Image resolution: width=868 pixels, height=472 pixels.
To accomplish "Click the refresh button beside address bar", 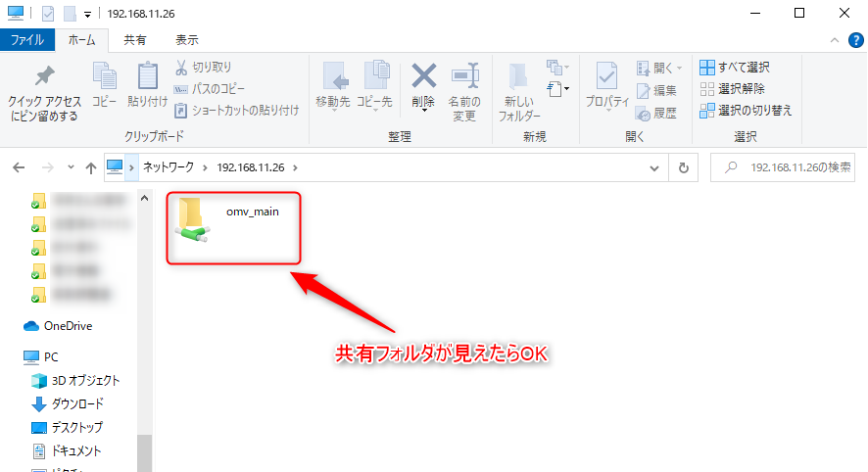I will pyautogui.click(x=683, y=167).
